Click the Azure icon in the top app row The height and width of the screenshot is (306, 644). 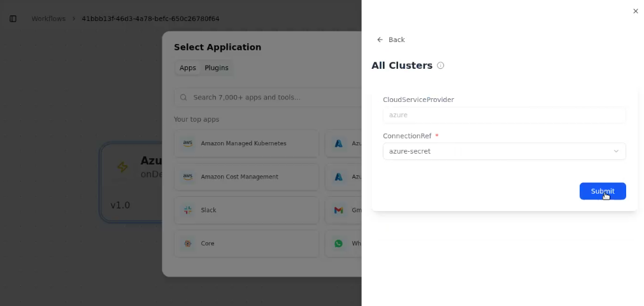coord(339,143)
